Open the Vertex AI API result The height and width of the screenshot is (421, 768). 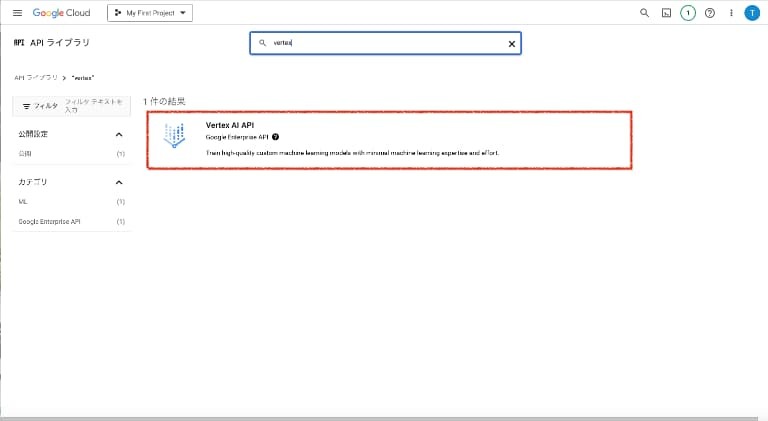tap(389, 140)
